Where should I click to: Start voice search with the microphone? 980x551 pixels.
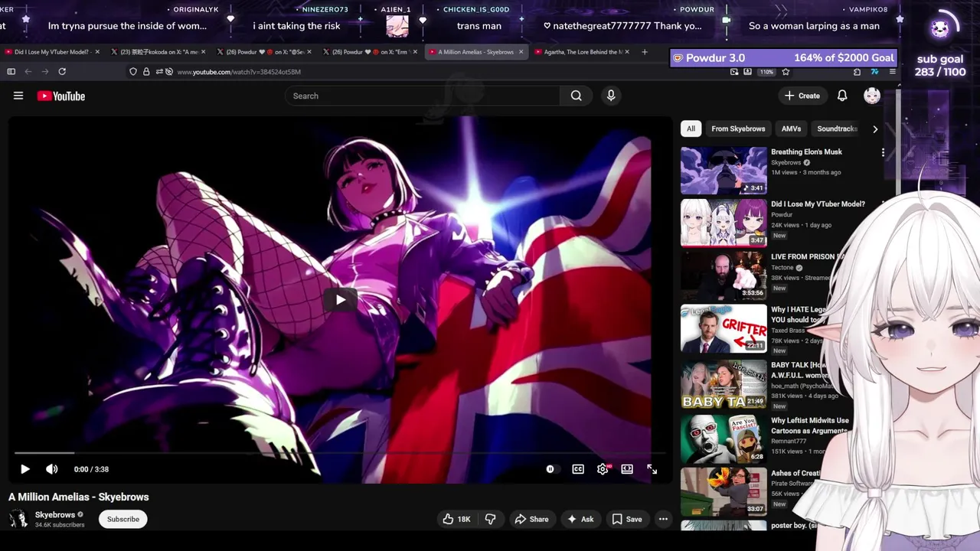611,96
